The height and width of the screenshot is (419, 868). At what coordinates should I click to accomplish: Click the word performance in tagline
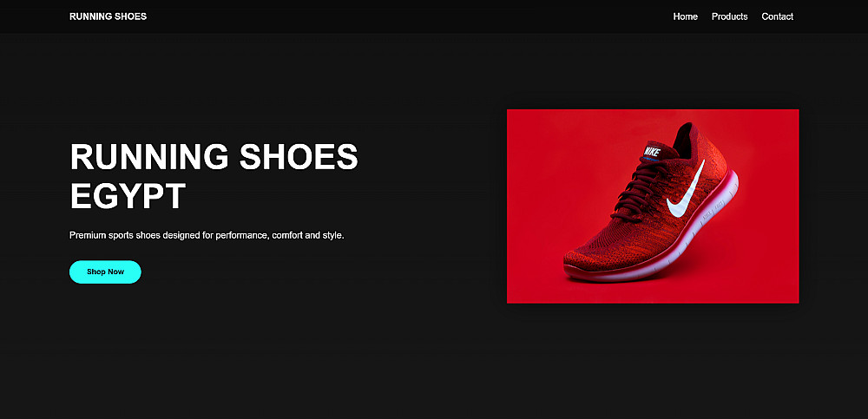click(x=242, y=235)
